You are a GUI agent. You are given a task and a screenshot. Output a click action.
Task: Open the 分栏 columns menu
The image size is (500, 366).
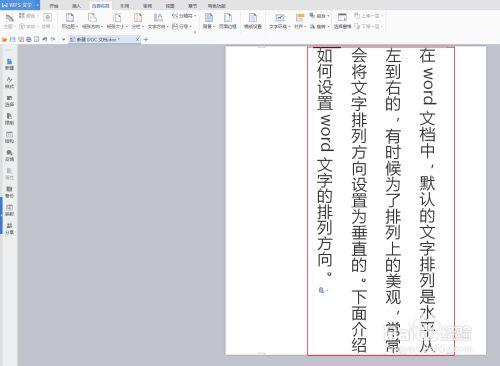pyautogui.click(x=137, y=21)
